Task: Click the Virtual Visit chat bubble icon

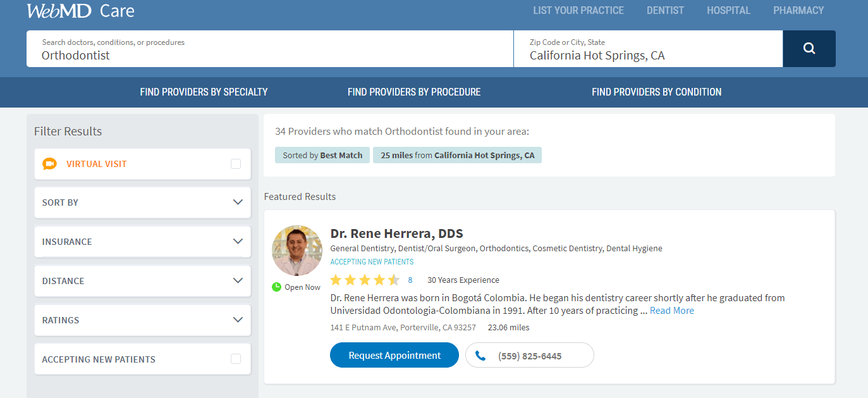Action: click(50, 163)
